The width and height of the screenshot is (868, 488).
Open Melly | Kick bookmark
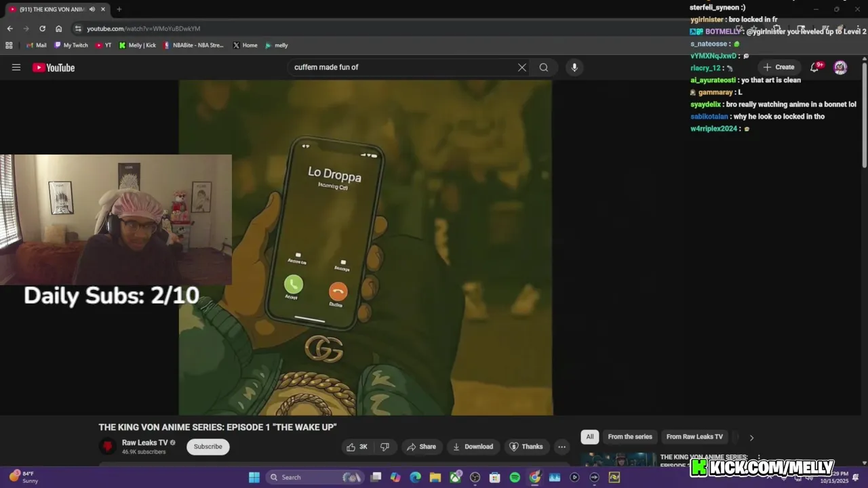coord(137,45)
